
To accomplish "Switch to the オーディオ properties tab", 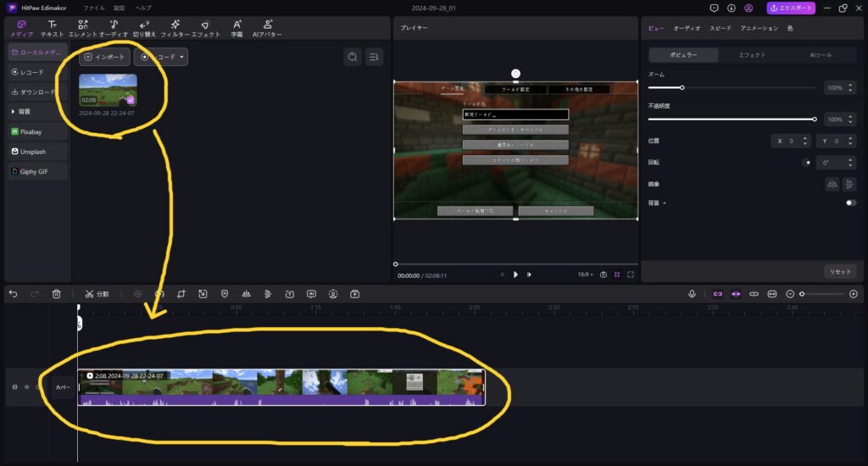I will click(687, 28).
